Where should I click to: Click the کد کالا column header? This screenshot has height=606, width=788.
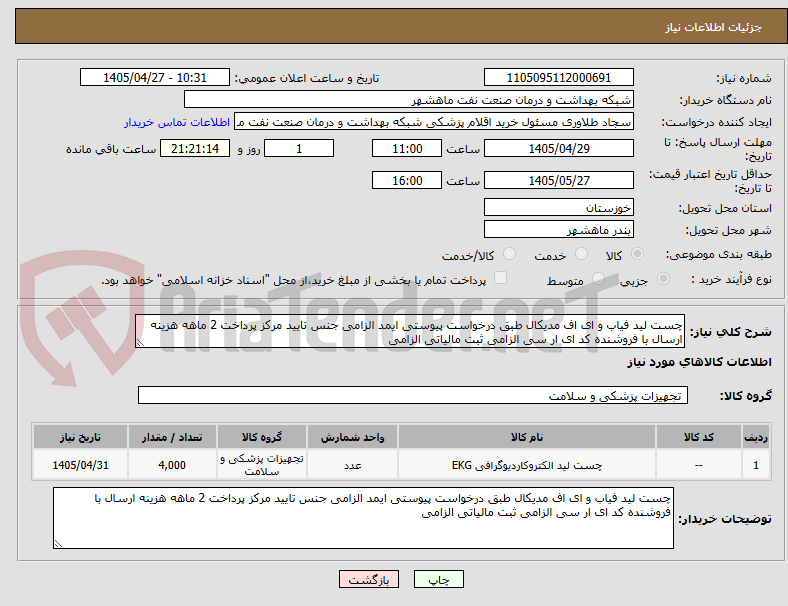click(x=699, y=437)
